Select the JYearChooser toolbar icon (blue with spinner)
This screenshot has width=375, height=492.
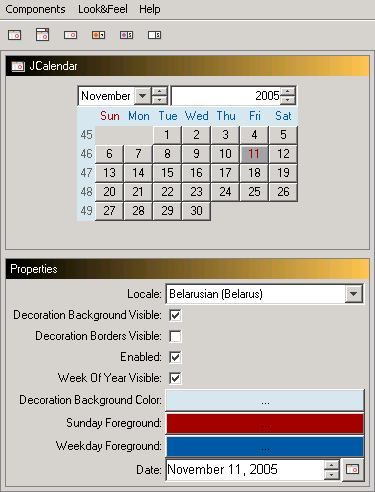[x=127, y=35]
